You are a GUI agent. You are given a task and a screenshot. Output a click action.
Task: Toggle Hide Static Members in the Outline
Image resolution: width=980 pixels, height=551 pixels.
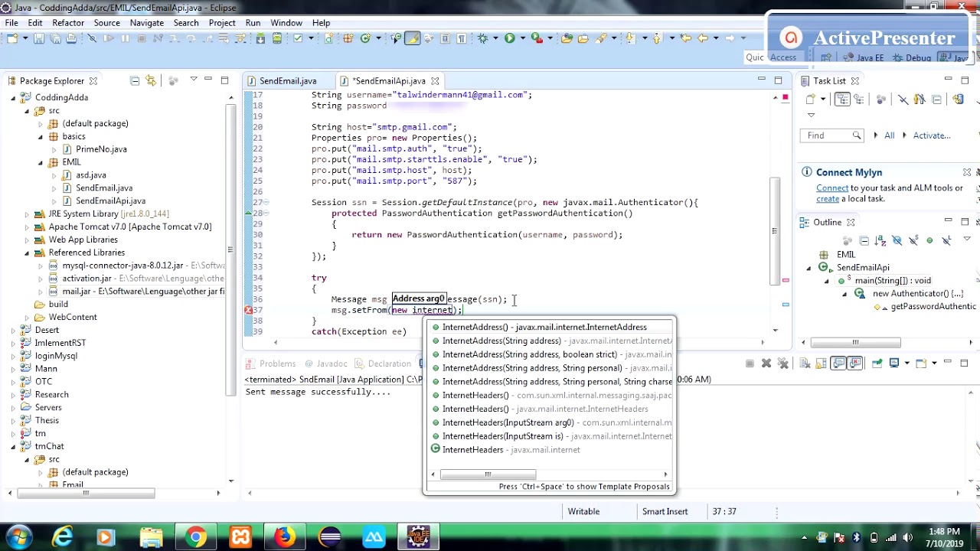[x=913, y=240]
